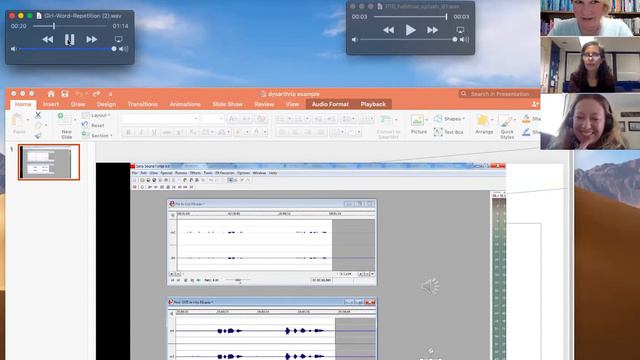
Task: Click Convert to SmartArt
Action: [x=388, y=127]
